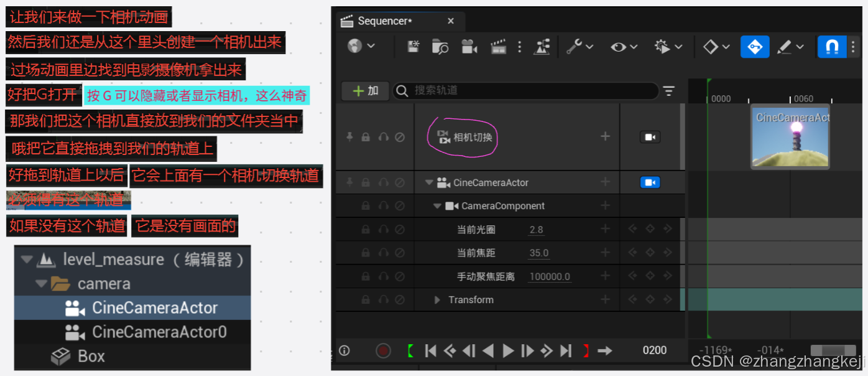The height and width of the screenshot is (376, 868).
Task: Toggle the snapping magnet icon
Action: pos(832,46)
